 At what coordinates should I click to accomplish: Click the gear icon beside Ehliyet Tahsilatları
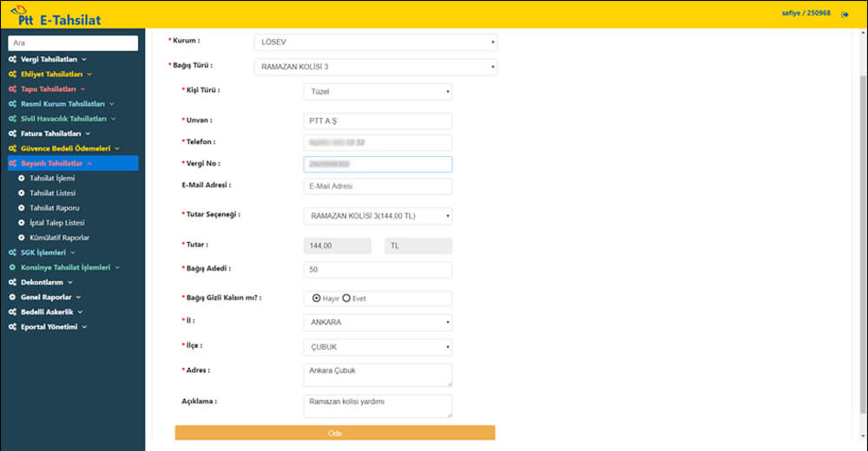click(12, 74)
